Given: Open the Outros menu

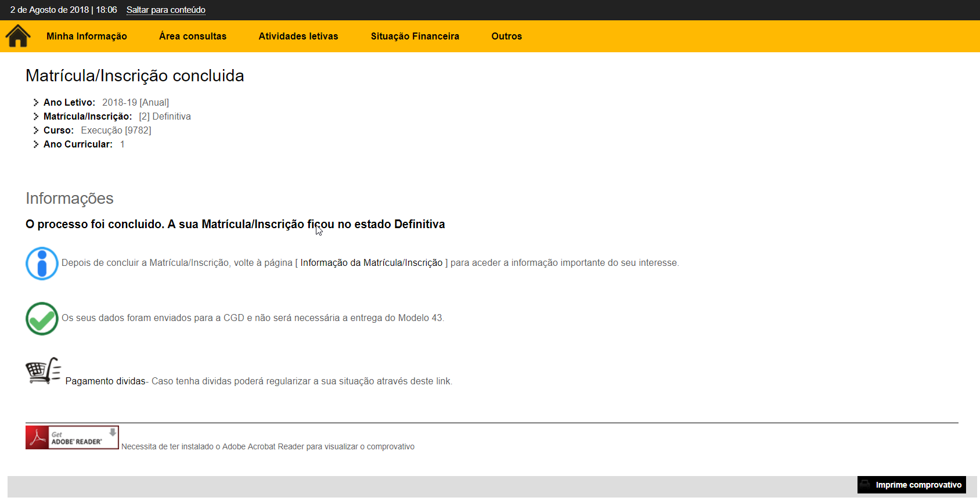Looking at the screenshot, I should click(x=507, y=36).
